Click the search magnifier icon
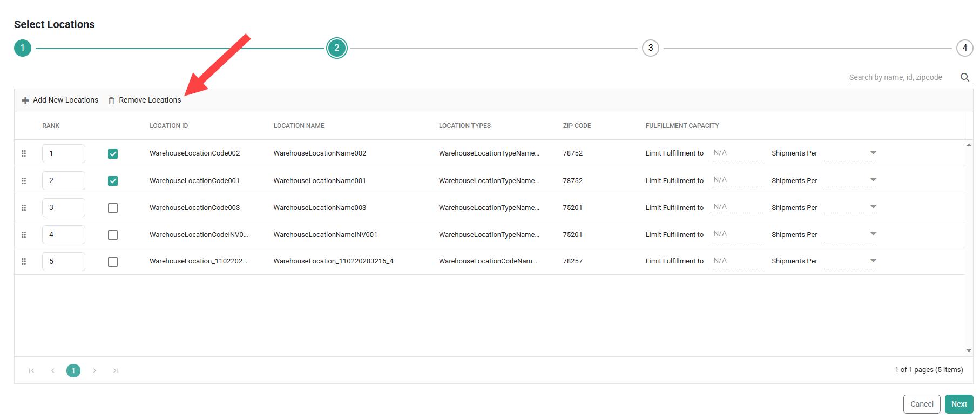Screen dimensions: 980x419 [x=965, y=77]
